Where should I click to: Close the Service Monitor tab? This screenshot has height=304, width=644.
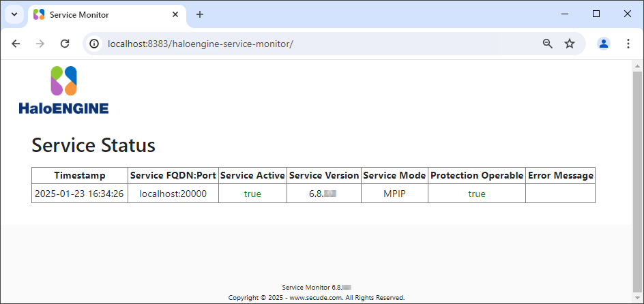coord(175,14)
